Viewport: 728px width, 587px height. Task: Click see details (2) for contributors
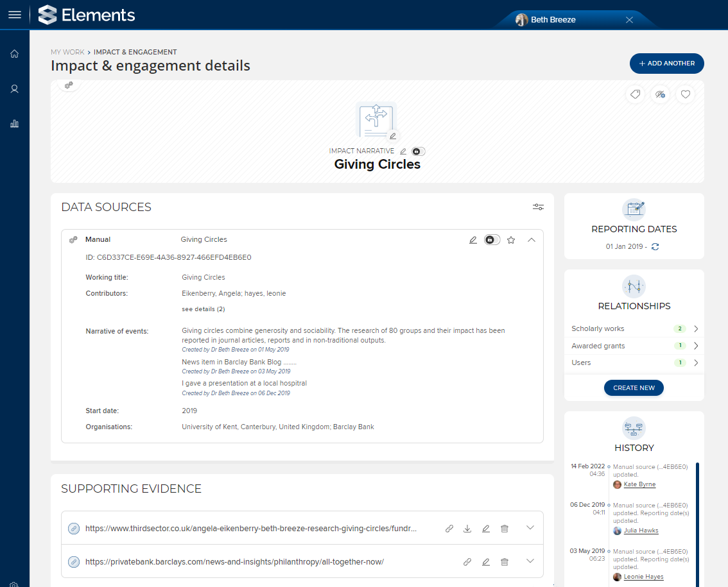pyautogui.click(x=204, y=309)
